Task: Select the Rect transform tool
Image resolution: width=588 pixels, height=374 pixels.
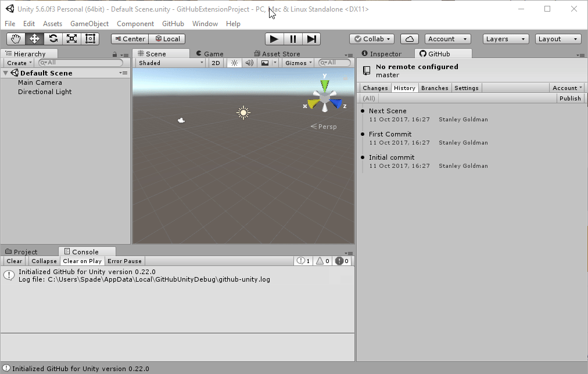Action: point(90,39)
